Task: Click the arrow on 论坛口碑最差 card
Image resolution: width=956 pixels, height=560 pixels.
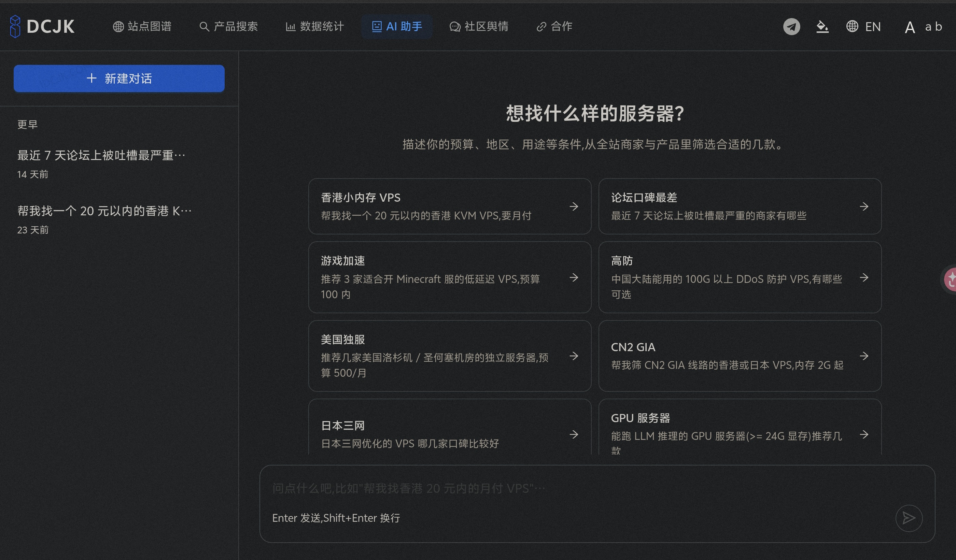Action: (x=864, y=206)
